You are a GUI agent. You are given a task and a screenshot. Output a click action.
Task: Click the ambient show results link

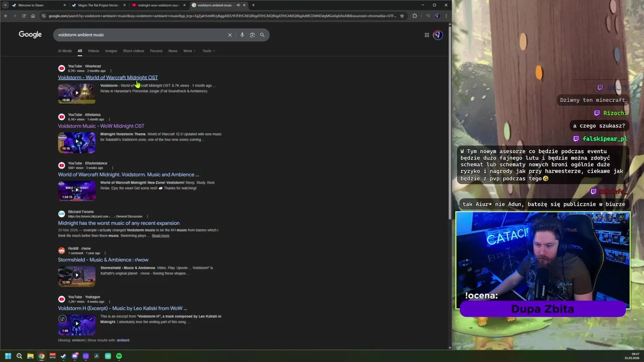click(x=123, y=340)
